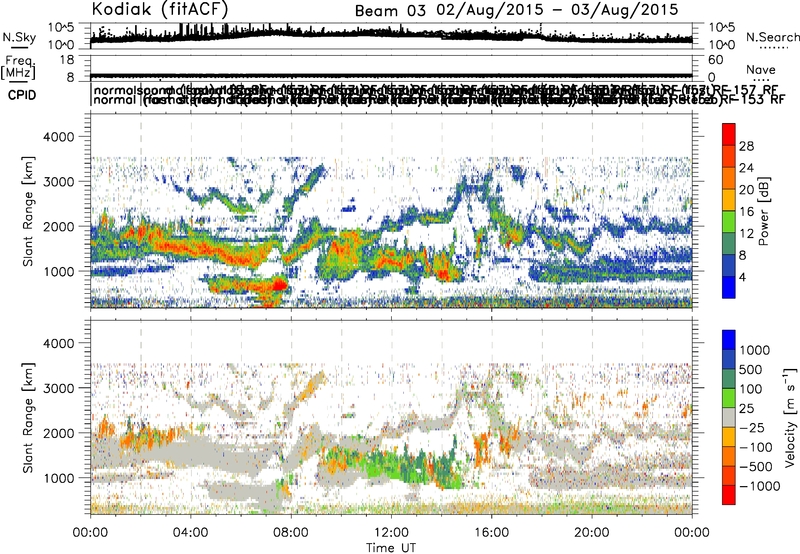Click the 'Nave' legend label
Screen dimensions: 800x554
(761, 70)
